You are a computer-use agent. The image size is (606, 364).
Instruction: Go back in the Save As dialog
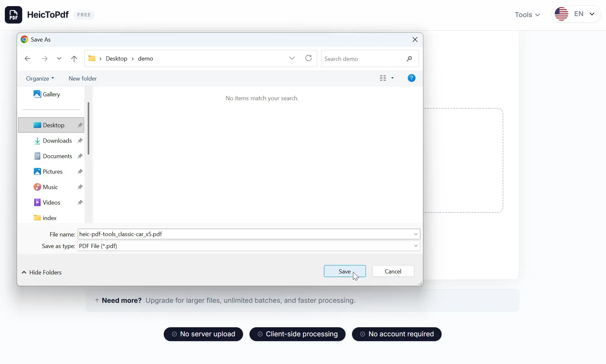(27, 59)
